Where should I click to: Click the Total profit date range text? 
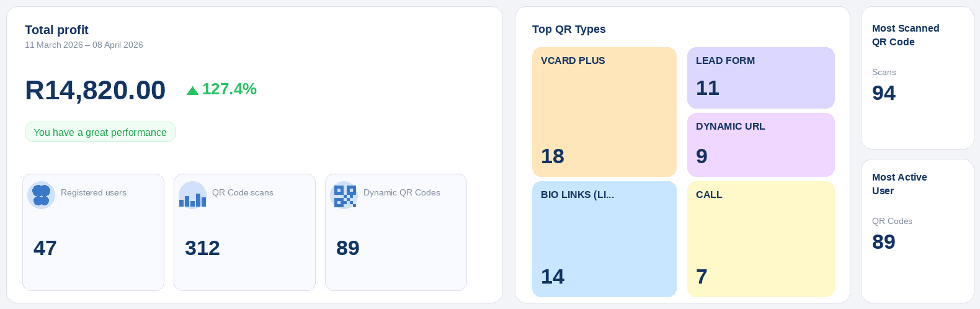(84, 45)
